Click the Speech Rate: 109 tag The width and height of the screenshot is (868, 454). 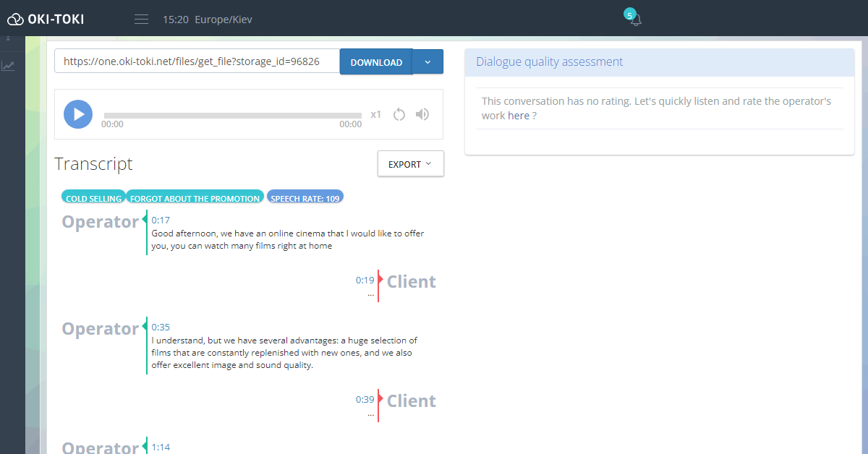pos(305,198)
